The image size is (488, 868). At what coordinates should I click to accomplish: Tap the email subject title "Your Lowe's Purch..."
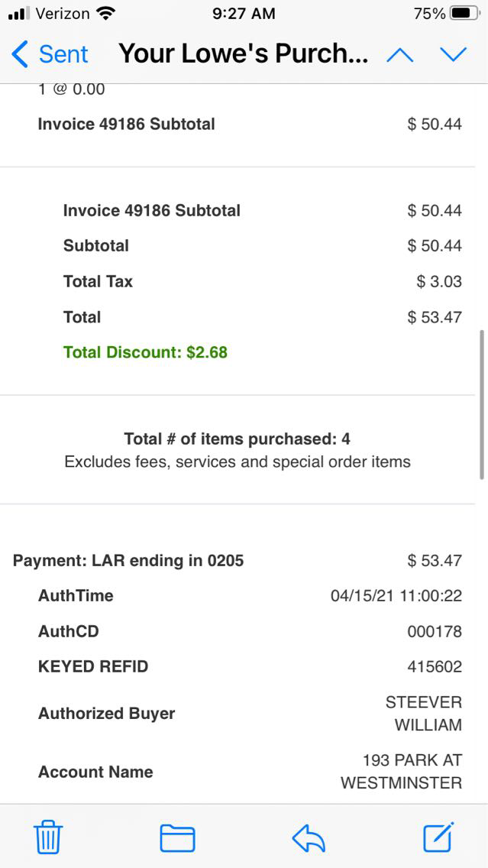pos(243,54)
